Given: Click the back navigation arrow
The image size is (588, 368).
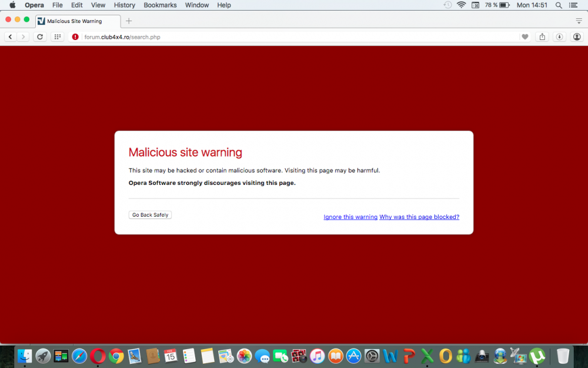Looking at the screenshot, I should (x=10, y=36).
